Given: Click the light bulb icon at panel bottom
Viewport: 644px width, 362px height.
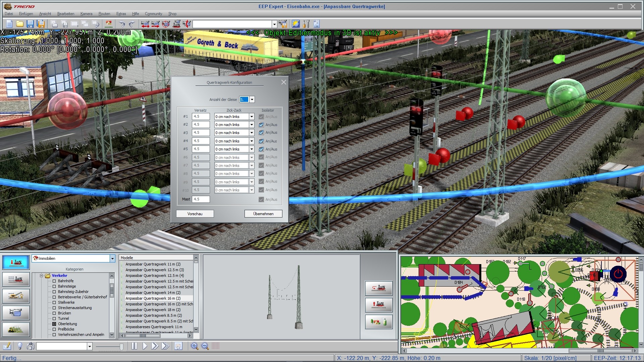Looking at the screenshot, I should click(x=19, y=346).
